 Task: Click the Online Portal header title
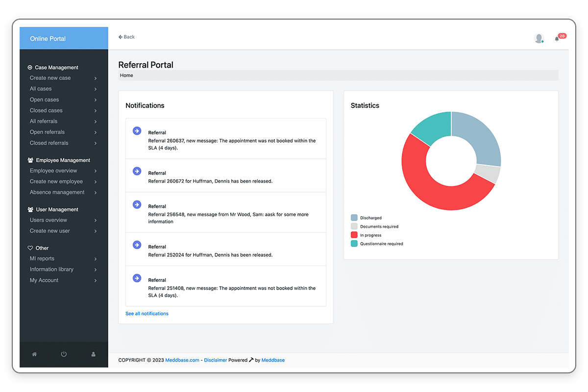point(48,39)
